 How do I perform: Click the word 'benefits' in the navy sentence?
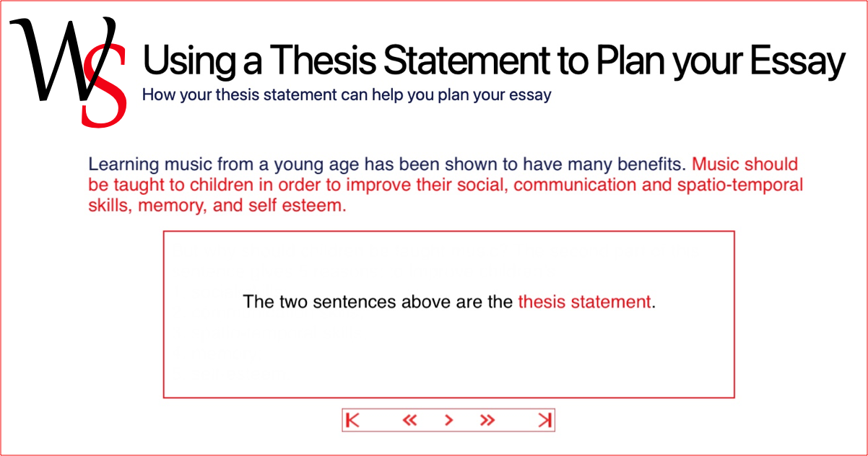pyautogui.click(x=654, y=164)
